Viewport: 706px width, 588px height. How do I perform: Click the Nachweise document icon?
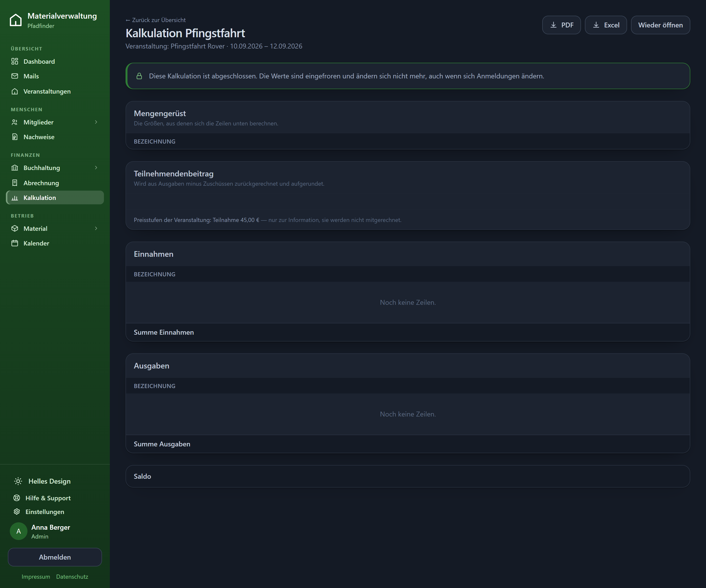[15, 137]
